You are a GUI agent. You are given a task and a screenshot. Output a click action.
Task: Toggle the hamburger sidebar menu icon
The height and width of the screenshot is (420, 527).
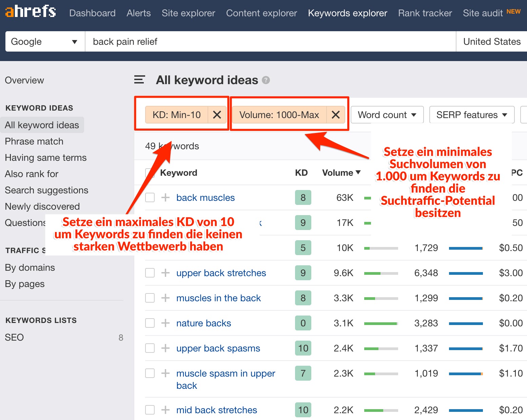(139, 80)
